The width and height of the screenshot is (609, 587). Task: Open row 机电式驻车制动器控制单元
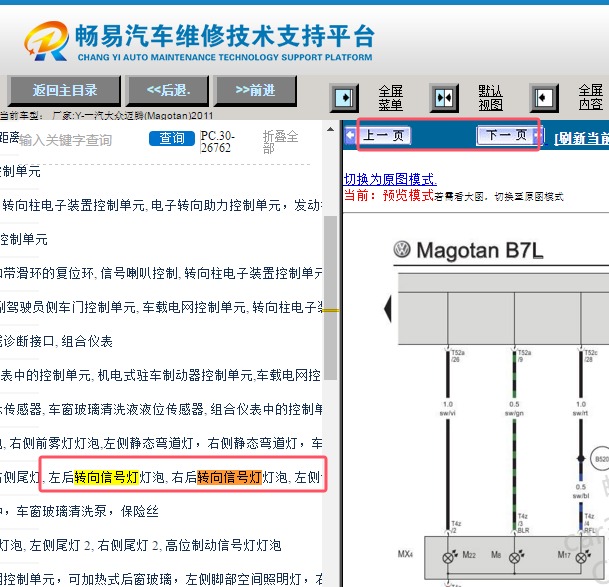pos(161,375)
